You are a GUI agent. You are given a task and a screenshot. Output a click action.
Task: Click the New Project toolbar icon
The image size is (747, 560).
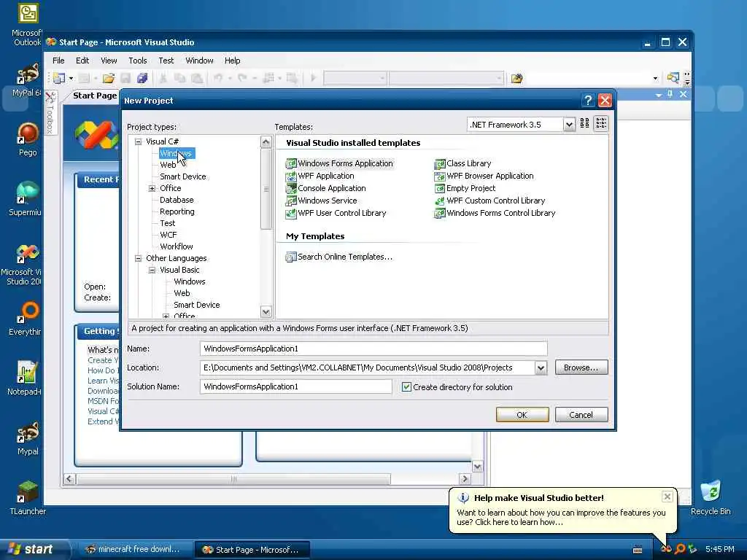click(58, 78)
